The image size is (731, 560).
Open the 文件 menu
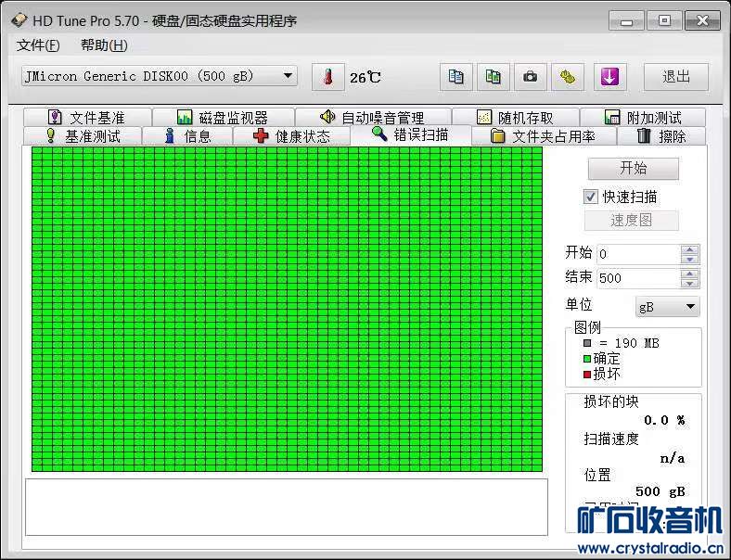38,45
